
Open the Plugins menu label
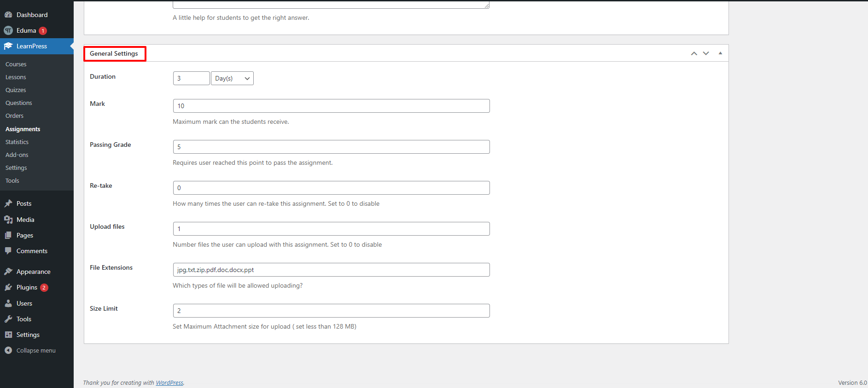(27, 287)
